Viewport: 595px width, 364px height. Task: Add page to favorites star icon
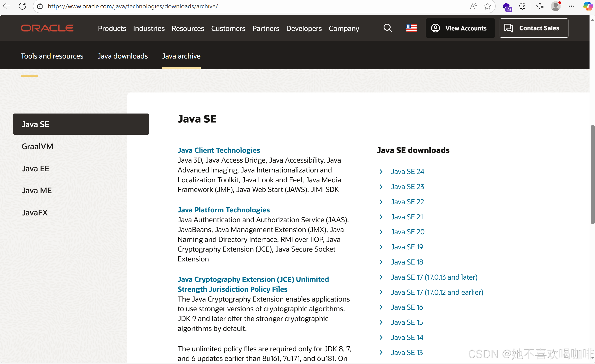[487, 6]
